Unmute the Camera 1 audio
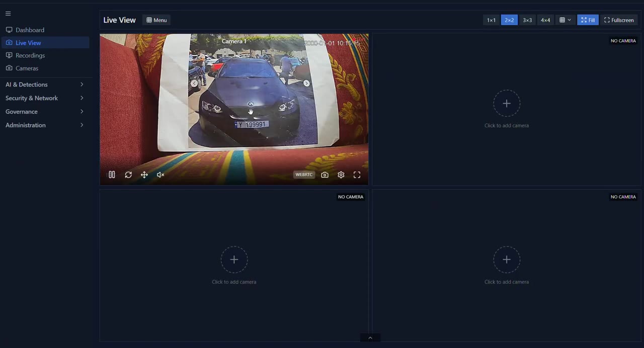Screen dimensions: 644x348 (160, 175)
